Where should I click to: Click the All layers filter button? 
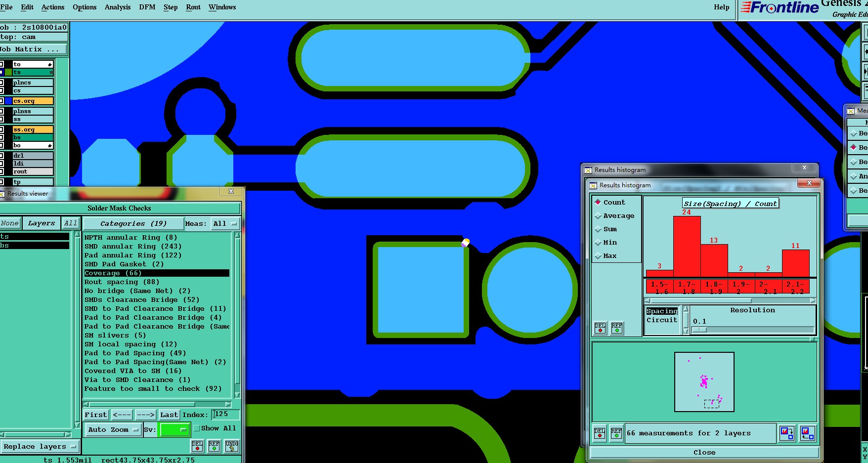click(71, 223)
